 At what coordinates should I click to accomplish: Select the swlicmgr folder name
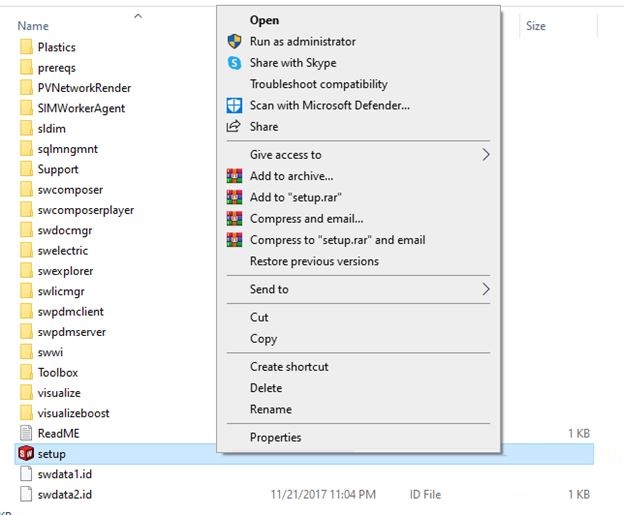tap(61, 292)
